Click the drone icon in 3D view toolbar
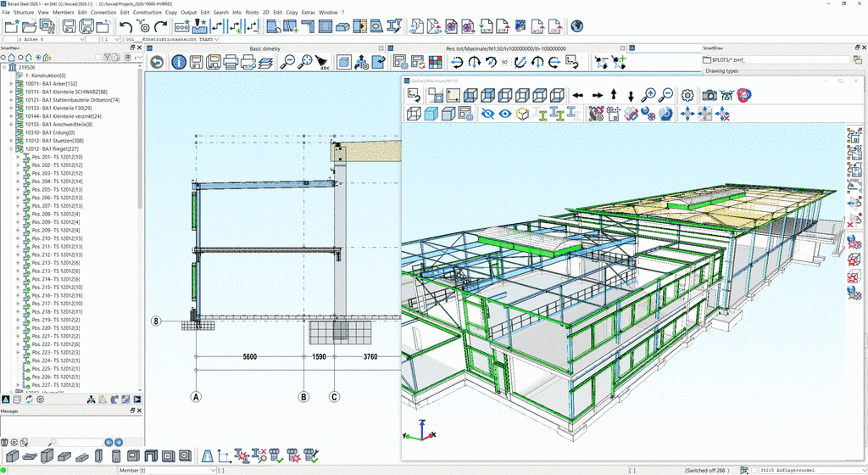868x475 pixels. click(x=726, y=95)
